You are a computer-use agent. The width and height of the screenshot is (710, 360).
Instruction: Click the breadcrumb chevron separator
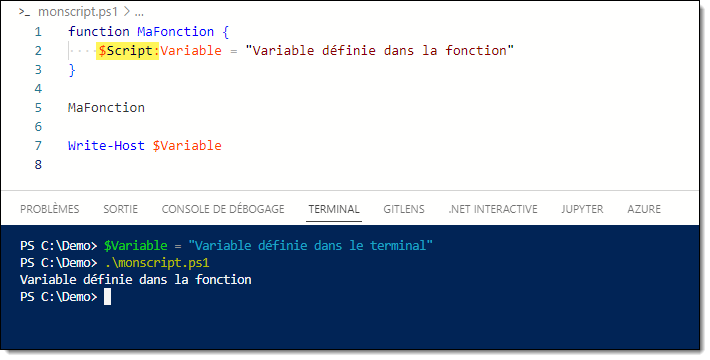coord(126,12)
